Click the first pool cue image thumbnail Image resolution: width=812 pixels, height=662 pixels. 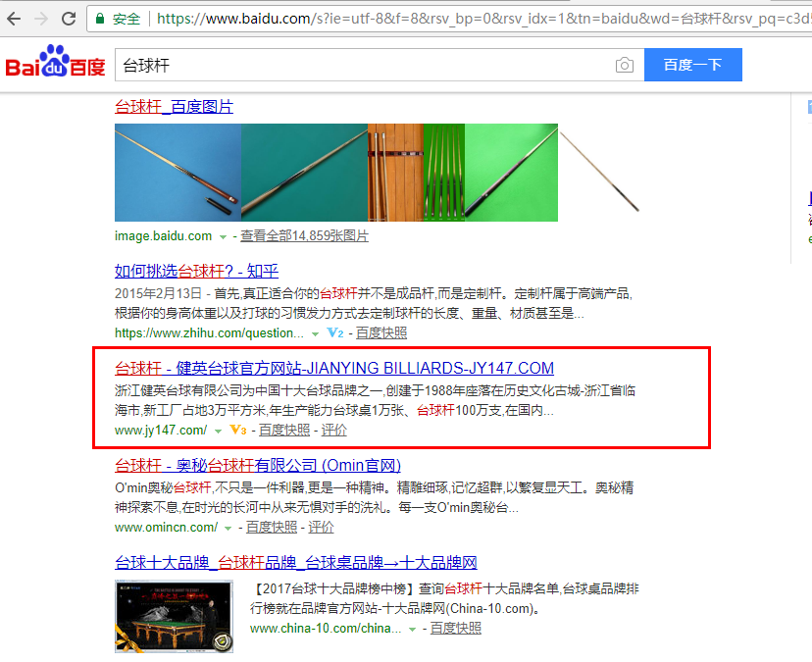[177, 173]
